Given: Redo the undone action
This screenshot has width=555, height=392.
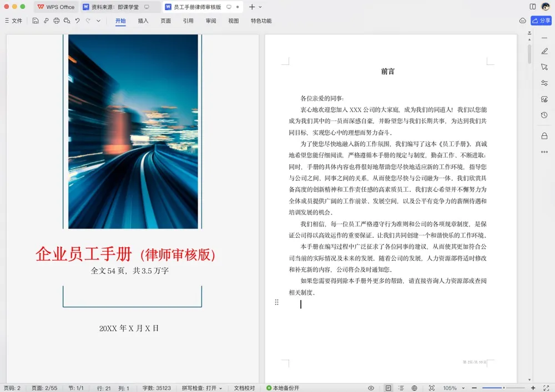Looking at the screenshot, I should 88,21.
